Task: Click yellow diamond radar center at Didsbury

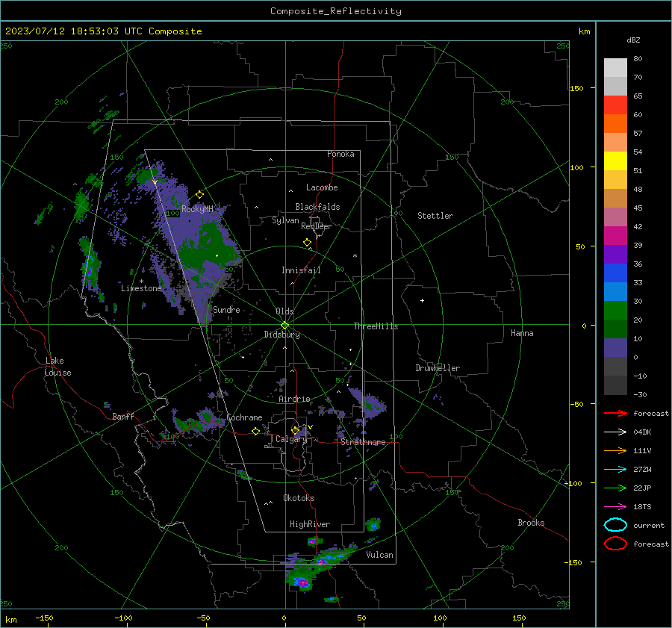Action: 284,326
